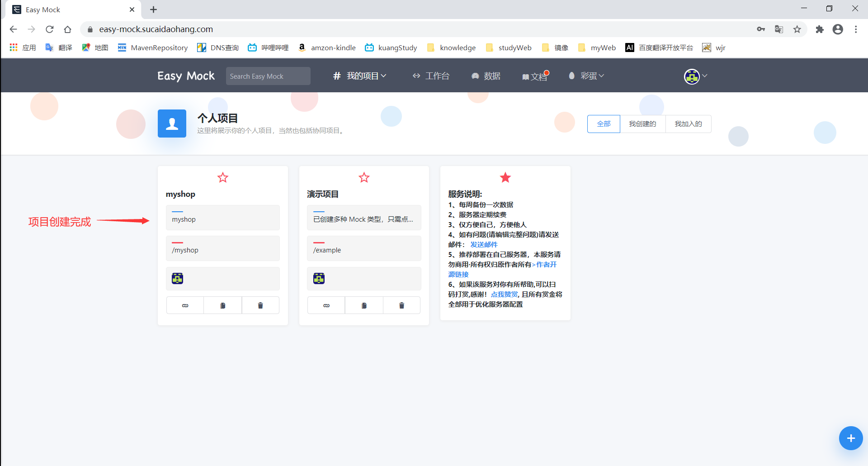Open the 彩蛋 dropdown menu
The width and height of the screenshot is (868, 466).
coord(586,76)
